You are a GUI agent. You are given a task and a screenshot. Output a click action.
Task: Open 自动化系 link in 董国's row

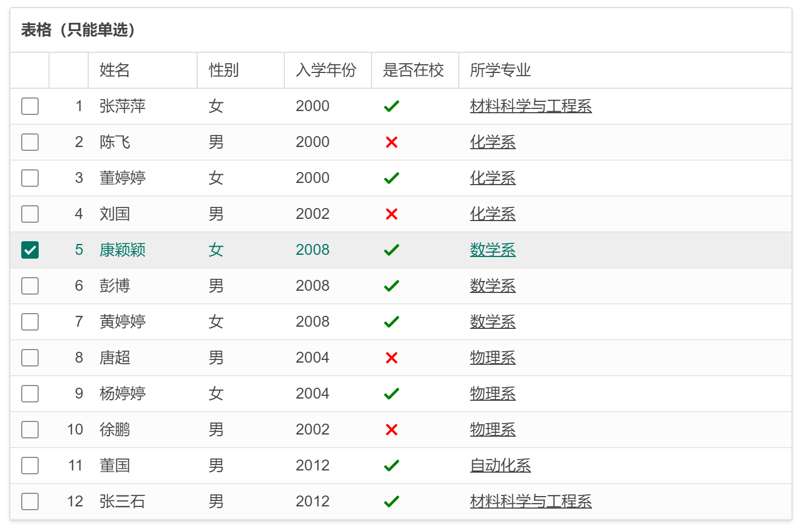[x=501, y=466]
